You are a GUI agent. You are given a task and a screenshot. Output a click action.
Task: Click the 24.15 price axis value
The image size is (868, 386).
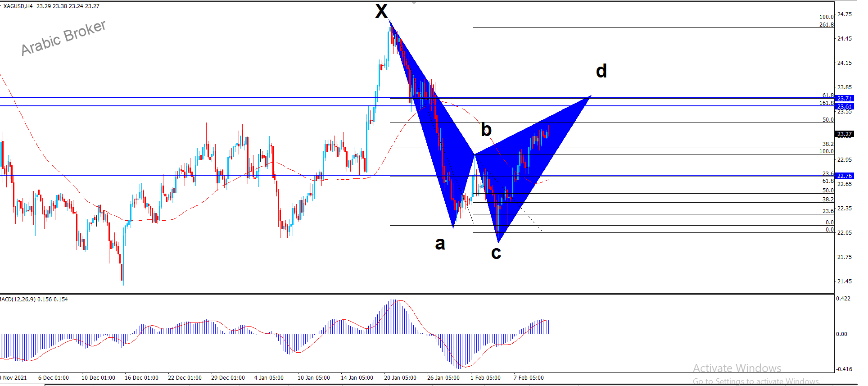[845, 63]
